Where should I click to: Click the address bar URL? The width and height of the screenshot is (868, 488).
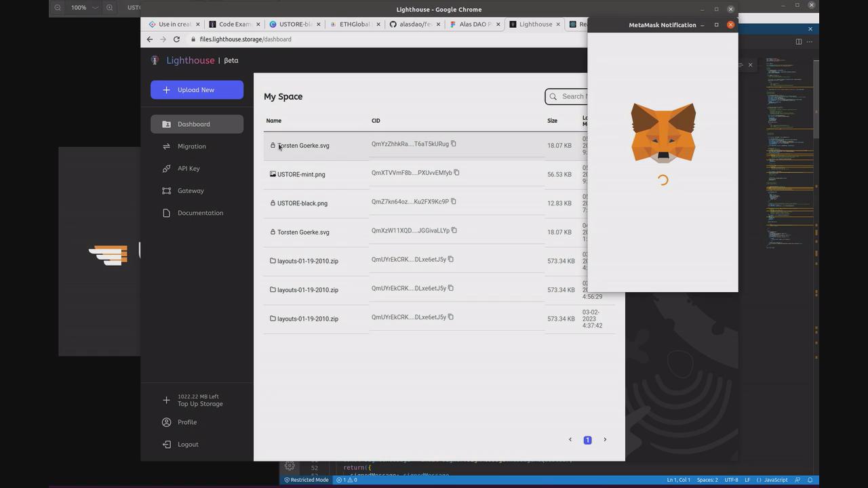(245, 39)
